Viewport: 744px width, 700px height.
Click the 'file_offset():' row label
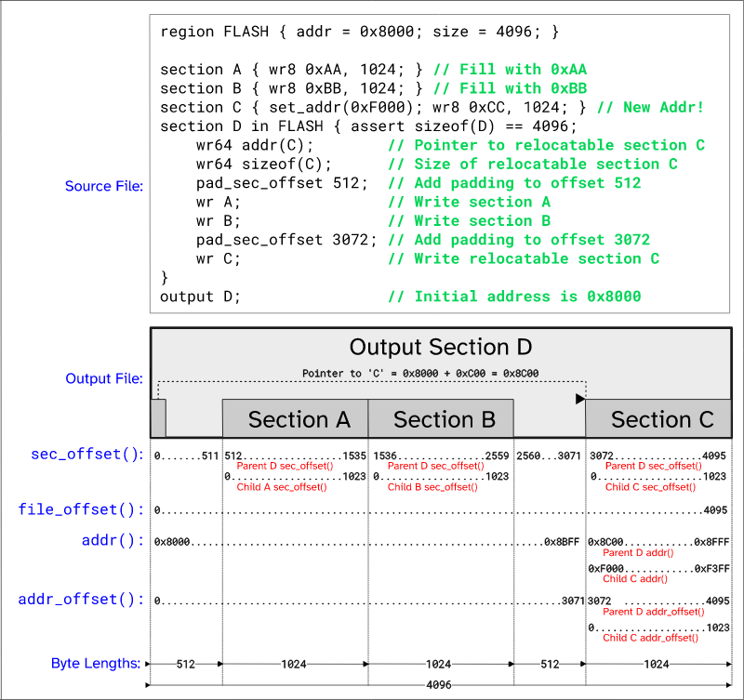[81, 509]
